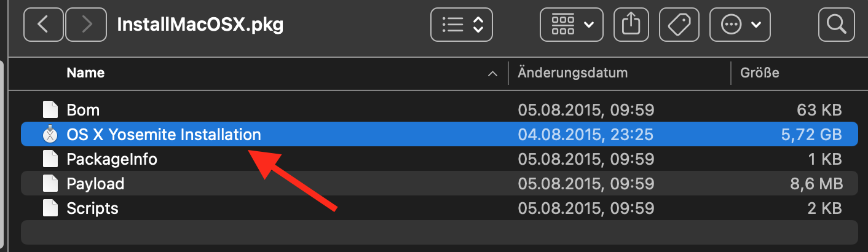Screen dimensions: 868x252
Task: Select the Scripts file name
Action: coord(92,208)
